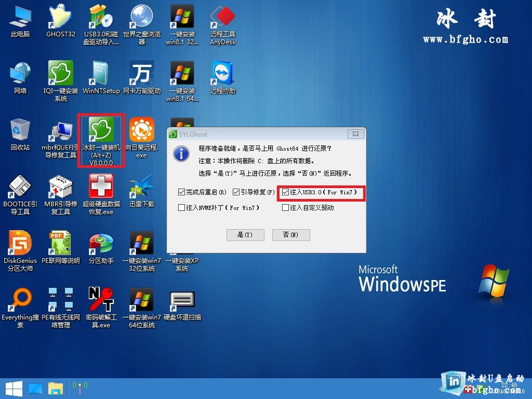This screenshot has height=399, width=532.
Task: Open 向日葵远程.exe icon
Action: (x=142, y=138)
